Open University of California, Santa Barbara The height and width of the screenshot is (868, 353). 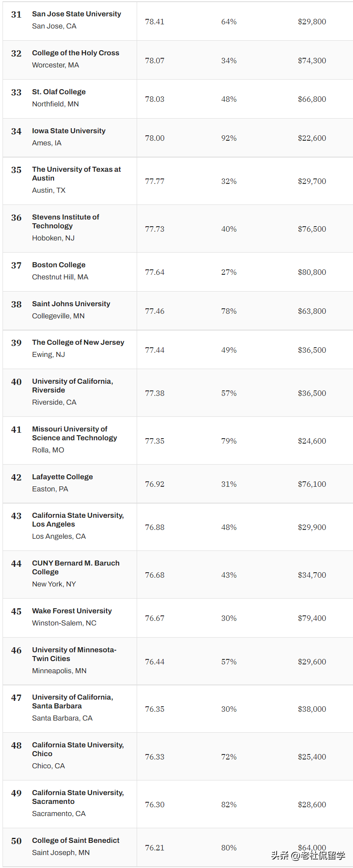(x=73, y=702)
